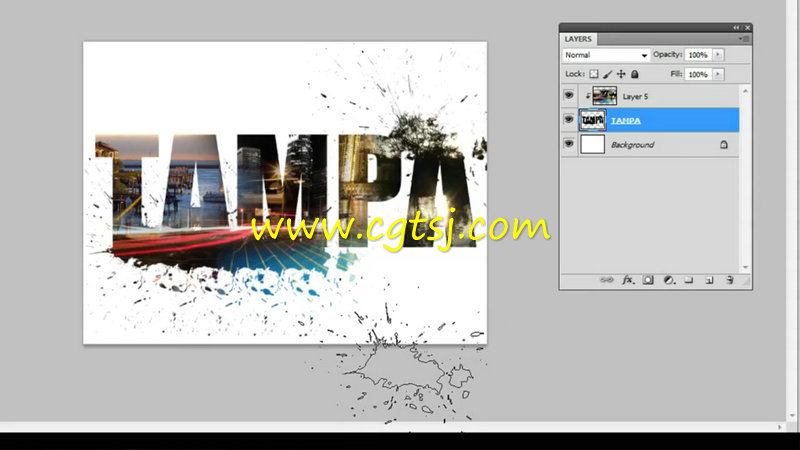
Task: Add a layer mask
Action: click(648, 280)
